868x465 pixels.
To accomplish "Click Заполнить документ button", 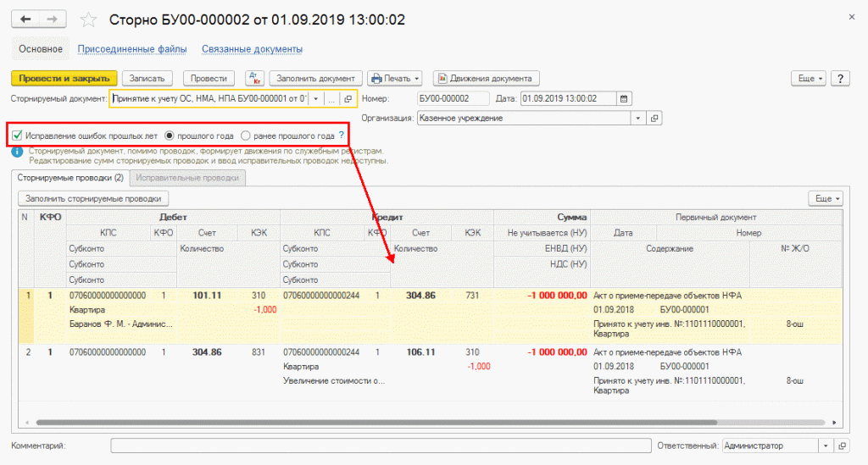I will [x=315, y=79].
